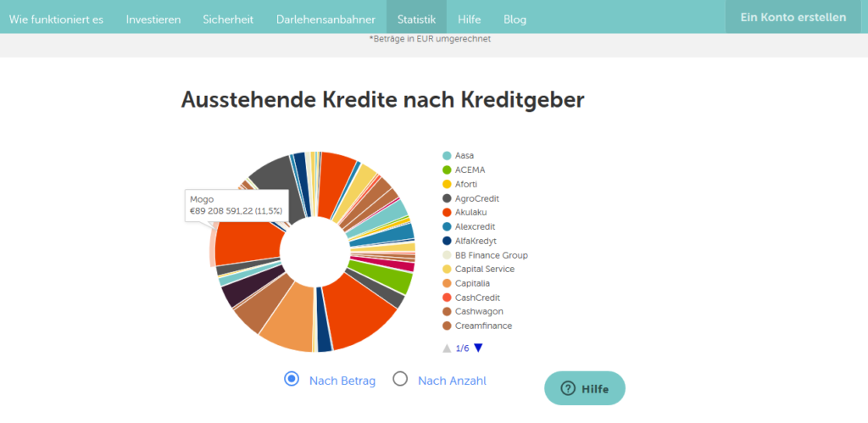Click the Cashwagon legend label

click(x=480, y=311)
